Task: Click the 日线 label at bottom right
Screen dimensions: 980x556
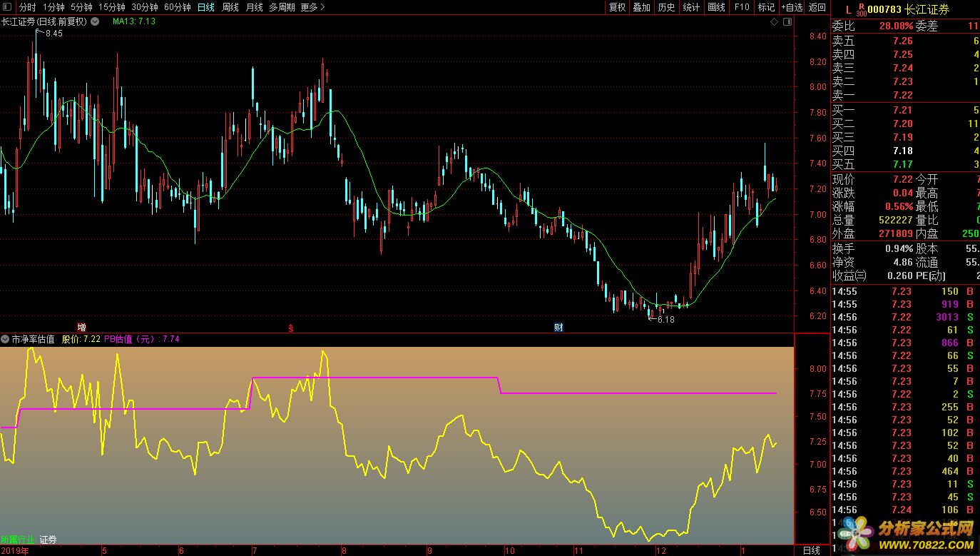Action: coord(811,550)
